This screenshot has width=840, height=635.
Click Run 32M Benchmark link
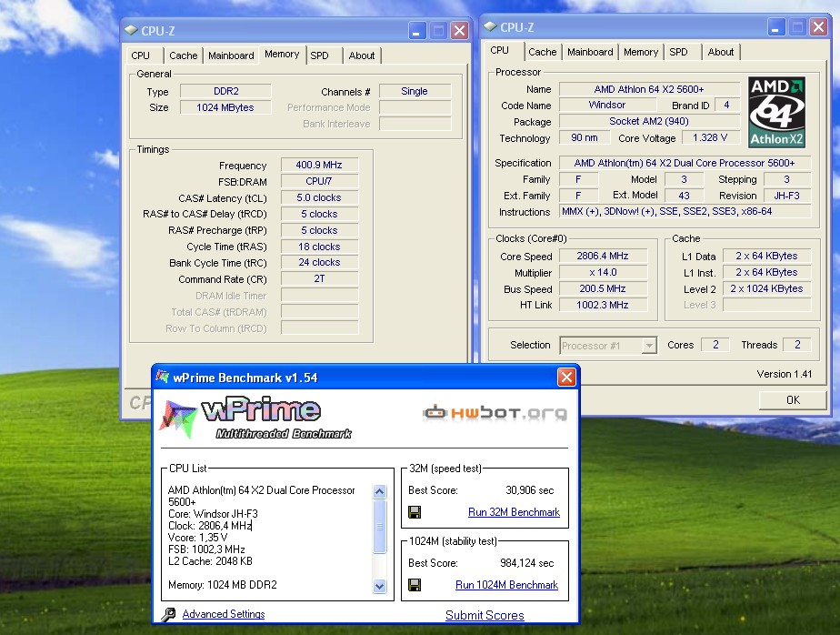pyautogui.click(x=514, y=512)
